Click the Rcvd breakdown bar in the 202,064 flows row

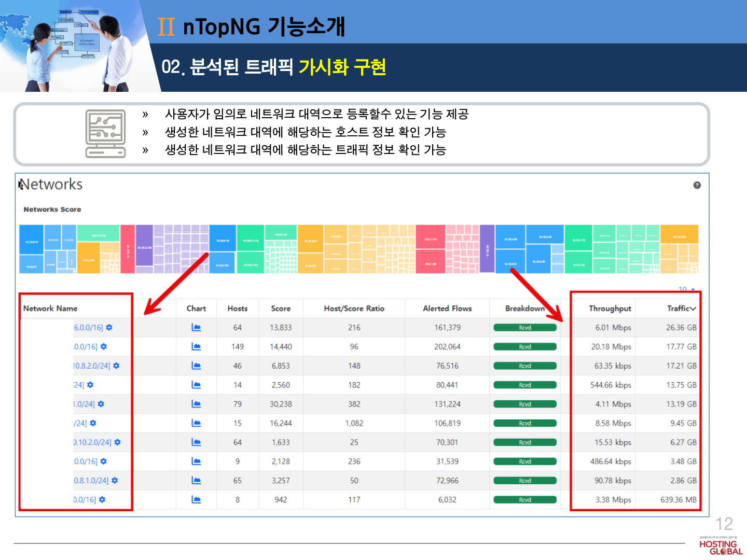[525, 347]
